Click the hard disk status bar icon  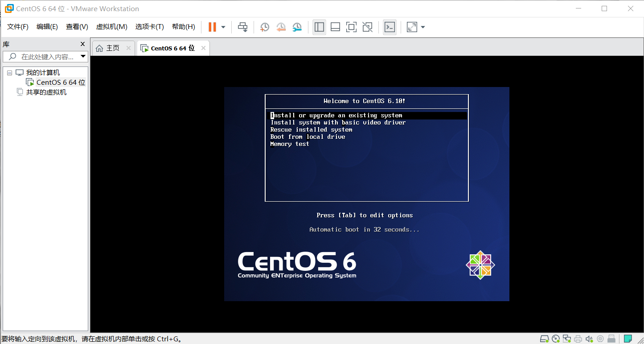544,339
